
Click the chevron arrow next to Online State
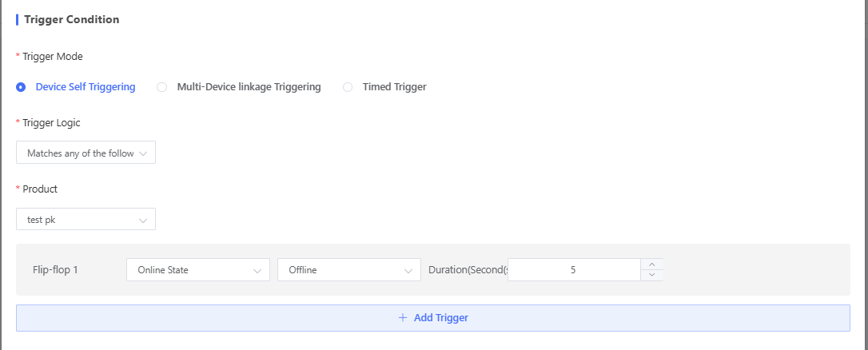257,271
